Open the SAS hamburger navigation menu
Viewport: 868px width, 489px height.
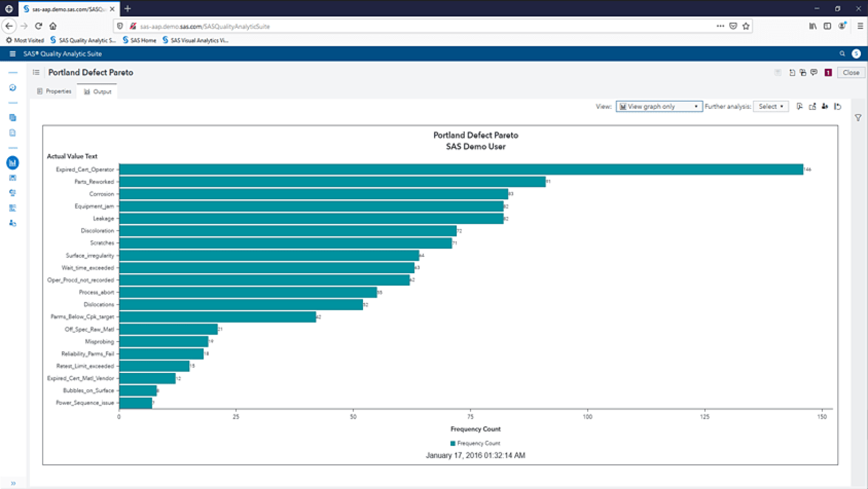(x=13, y=54)
